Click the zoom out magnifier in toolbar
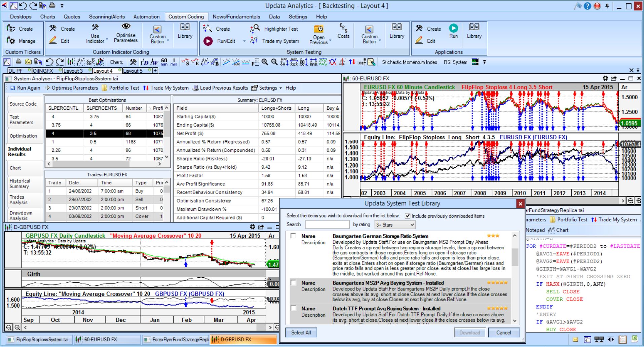644x347 pixels. tap(274, 62)
